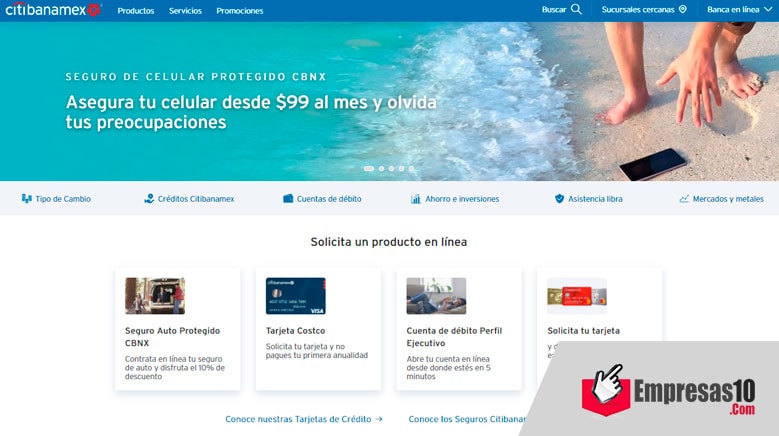The image size is (779, 436).
Task: Open the Mercados y metales link
Action: pos(728,199)
